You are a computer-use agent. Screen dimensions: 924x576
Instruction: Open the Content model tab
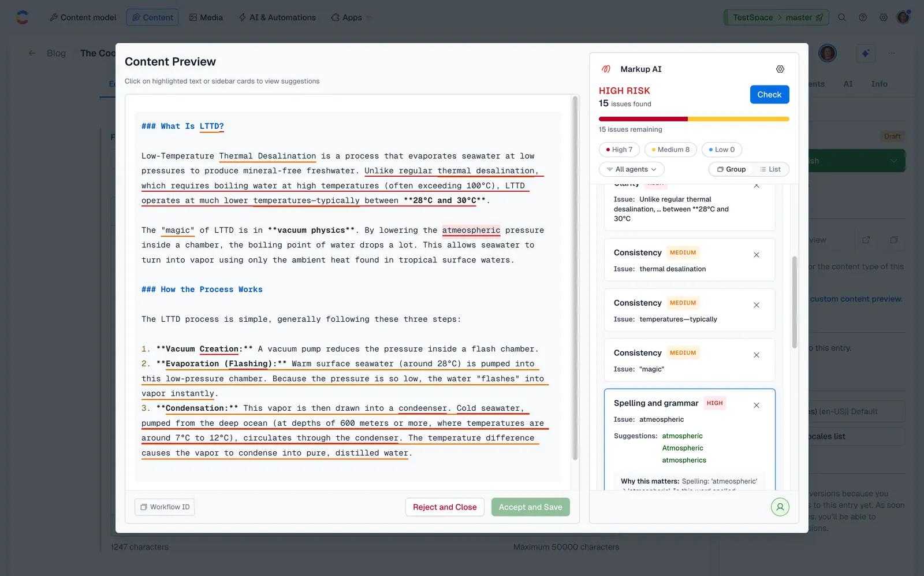[83, 17]
